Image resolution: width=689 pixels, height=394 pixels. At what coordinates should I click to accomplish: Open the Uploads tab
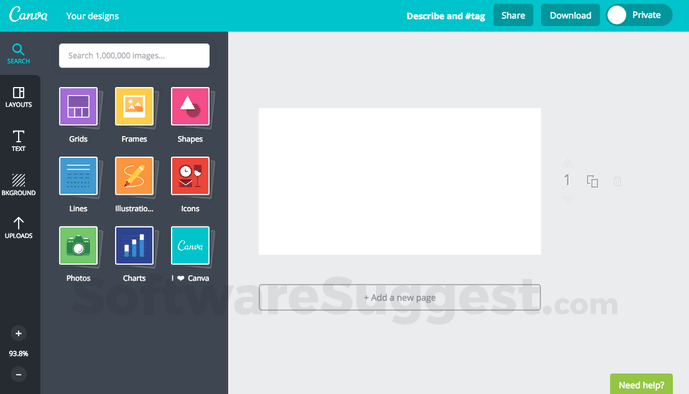point(18,228)
